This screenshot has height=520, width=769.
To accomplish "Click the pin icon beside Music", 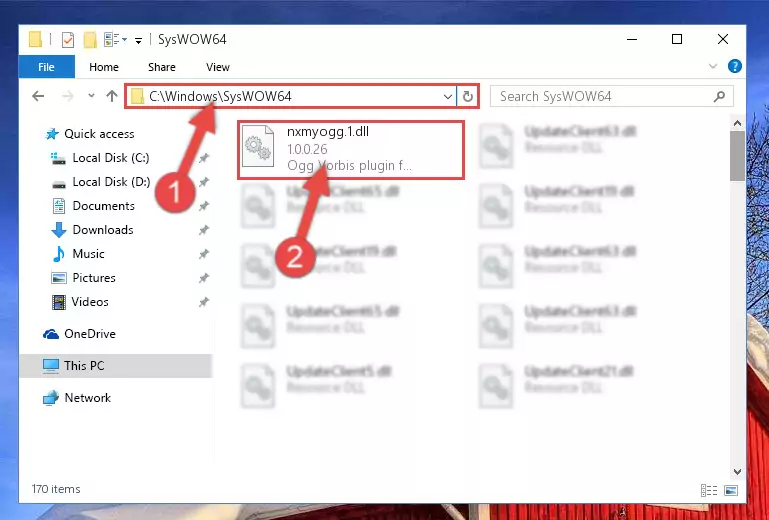I will click(204, 254).
